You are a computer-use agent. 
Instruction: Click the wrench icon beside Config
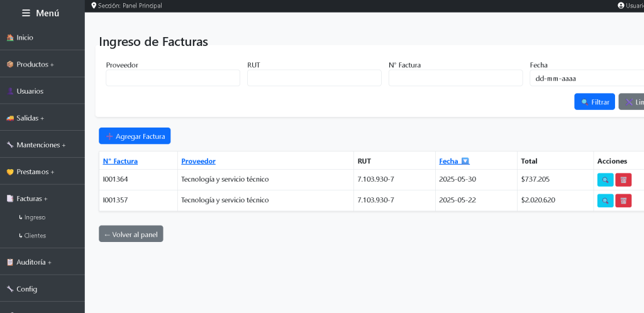[x=10, y=289]
